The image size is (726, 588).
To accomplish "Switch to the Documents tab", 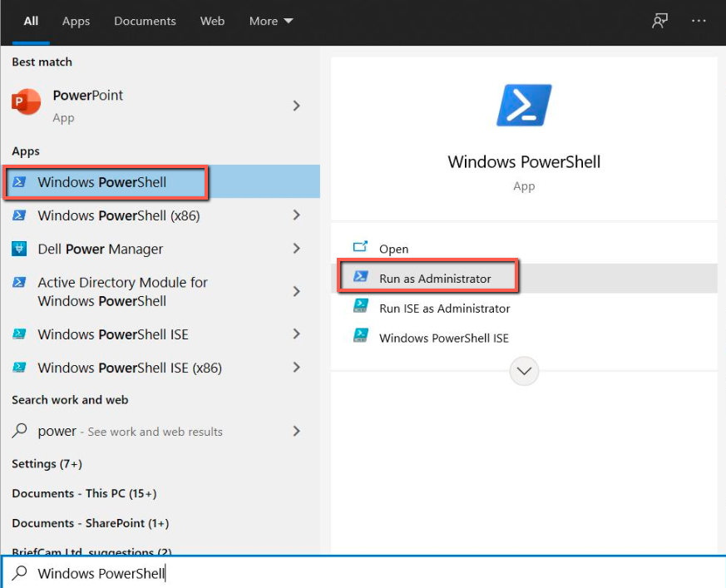I will (145, 22).
